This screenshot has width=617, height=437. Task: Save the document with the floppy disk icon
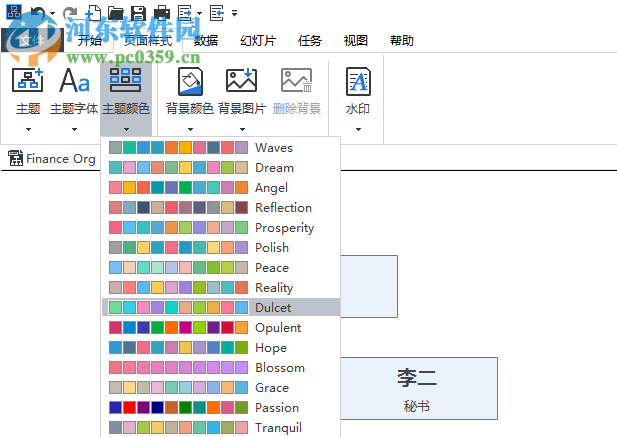tap(139, 13)
